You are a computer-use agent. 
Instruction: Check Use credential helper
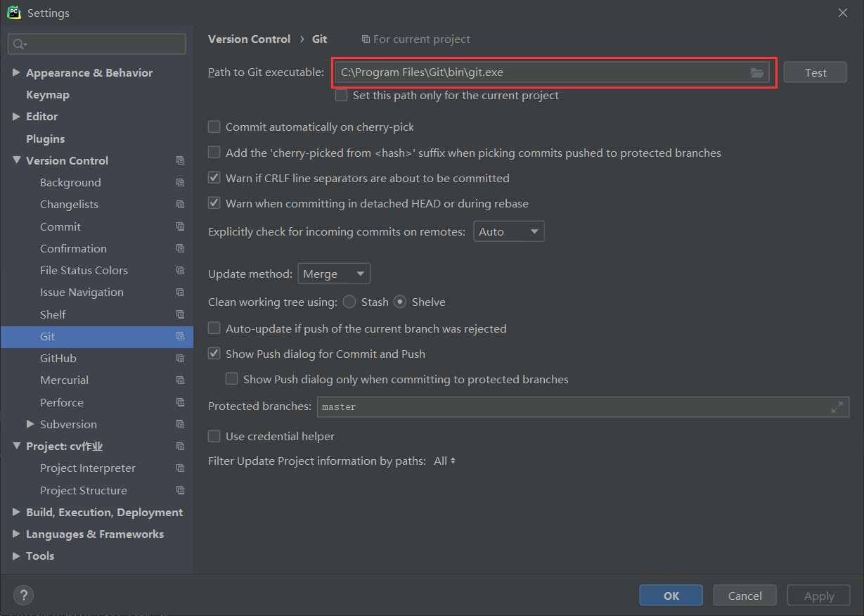pos(214,437)
